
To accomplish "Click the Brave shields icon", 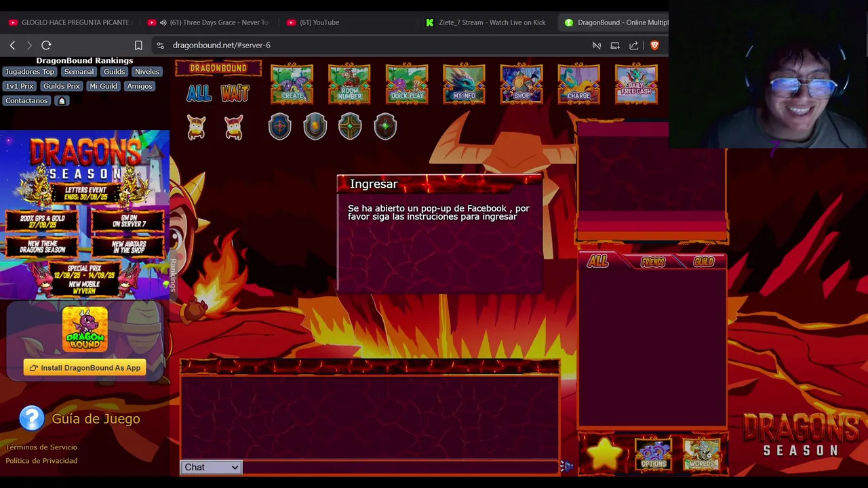I will tap(654, 45).
